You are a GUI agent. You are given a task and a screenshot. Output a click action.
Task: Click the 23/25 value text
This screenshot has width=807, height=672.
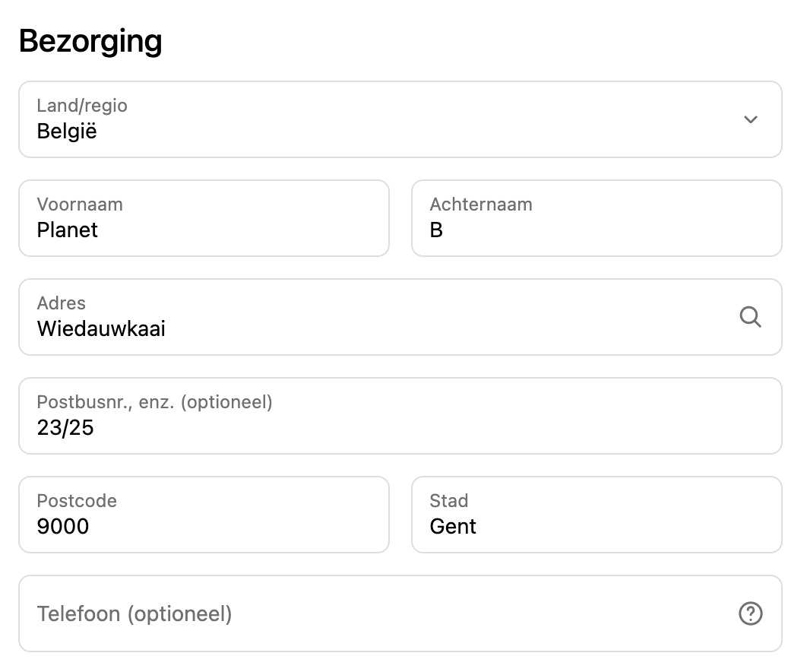click(65, 428)
